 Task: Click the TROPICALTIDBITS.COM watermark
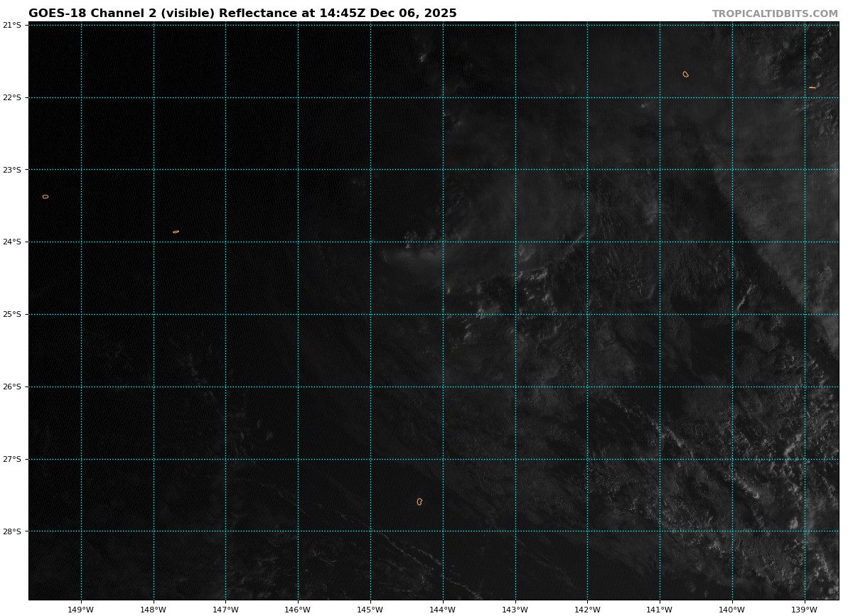pos(775,14)
